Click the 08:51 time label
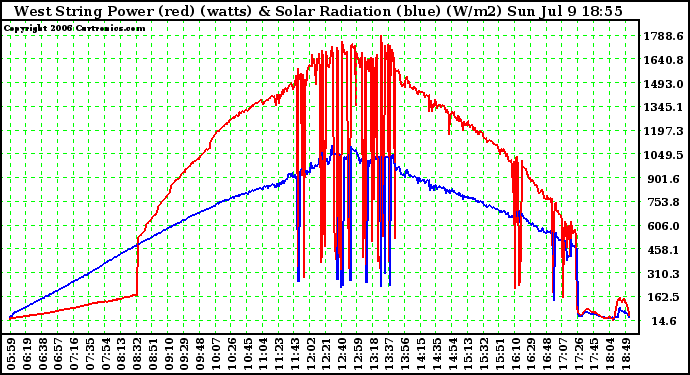Viewport: 690px width, 375px height. [153, 354]
